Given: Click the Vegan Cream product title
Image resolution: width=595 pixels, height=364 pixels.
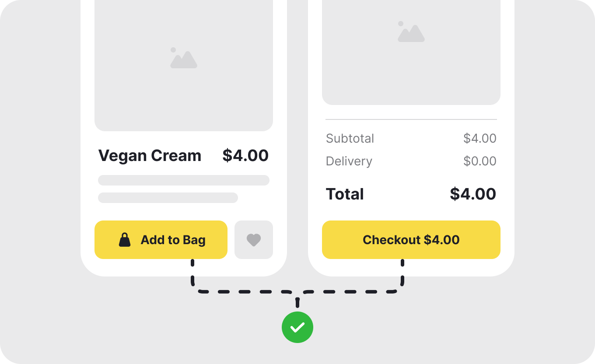Looking at the screenshot, I should [150, 156].
